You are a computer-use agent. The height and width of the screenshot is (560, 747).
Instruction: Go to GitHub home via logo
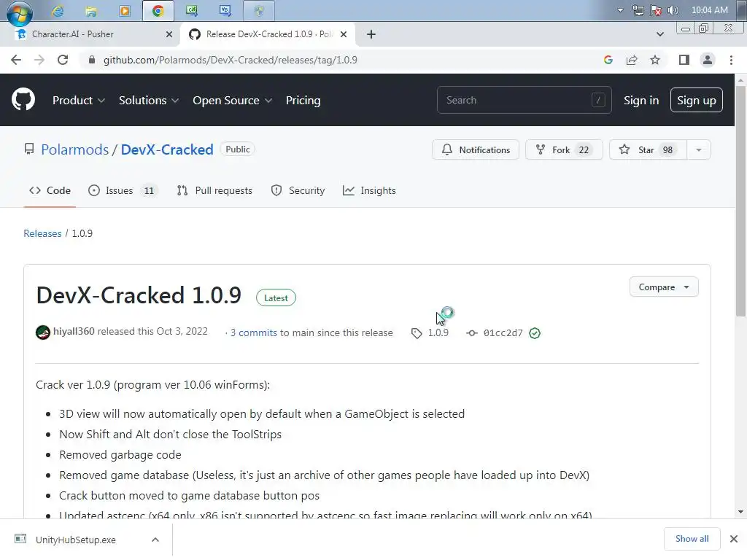coord(23,99)
